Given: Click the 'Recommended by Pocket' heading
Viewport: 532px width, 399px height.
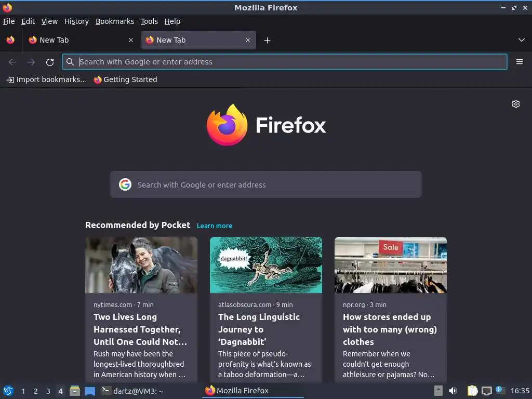Looking at the screenshot, I should click(x=138, y=225).
